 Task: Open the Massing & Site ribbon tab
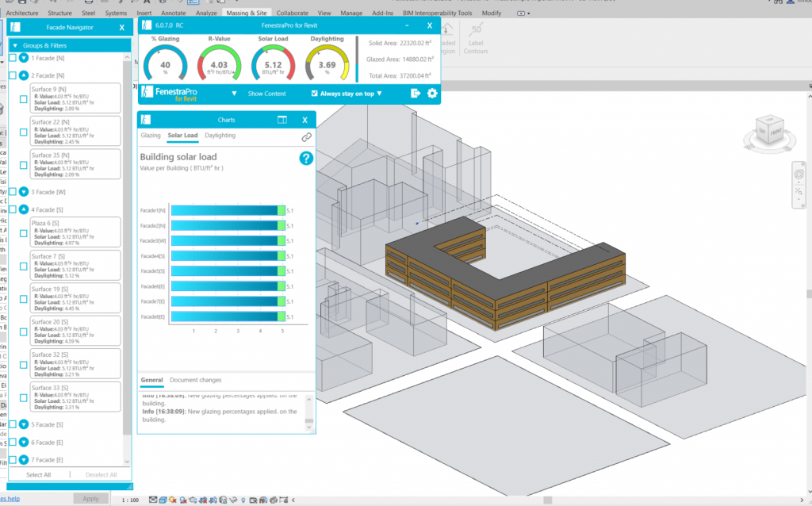tap(247, 13)
